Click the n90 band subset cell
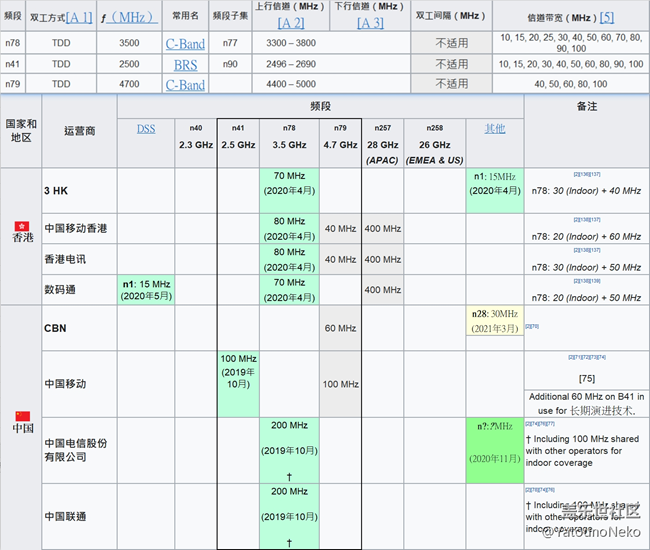 230,64
